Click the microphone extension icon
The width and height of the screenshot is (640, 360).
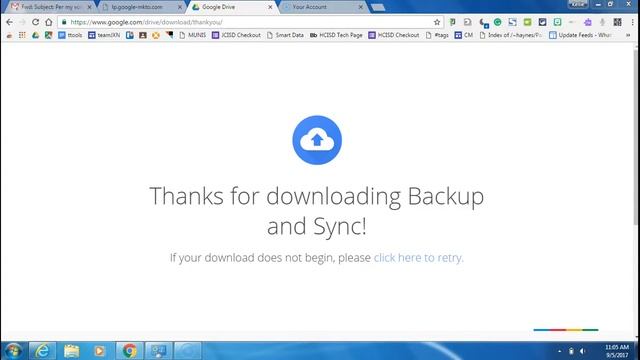602,22
